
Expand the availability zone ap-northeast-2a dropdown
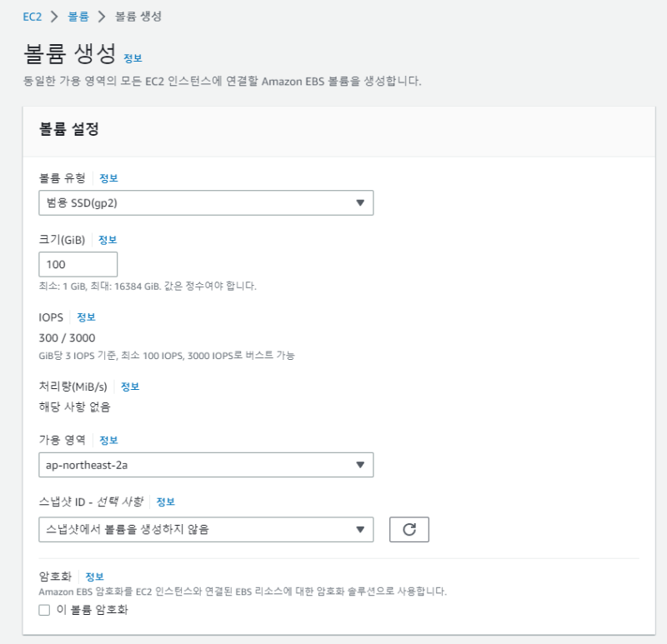click(360, 465)
